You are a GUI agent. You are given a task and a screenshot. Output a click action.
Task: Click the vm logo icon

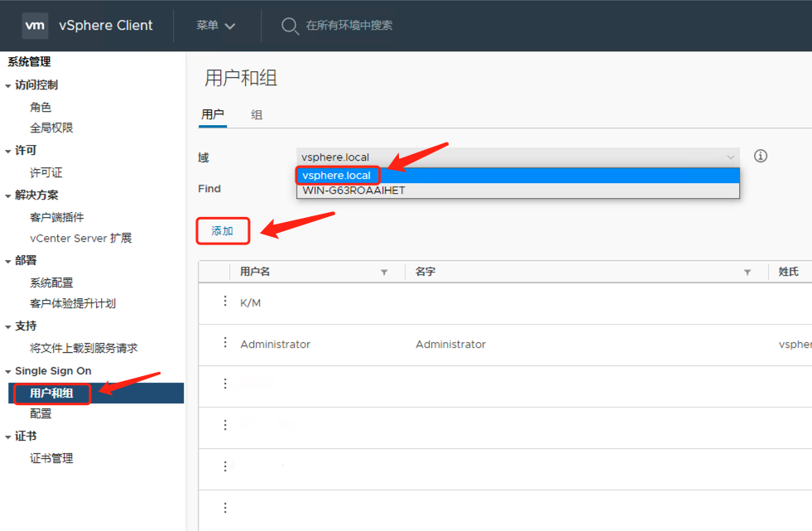point(35,26)
